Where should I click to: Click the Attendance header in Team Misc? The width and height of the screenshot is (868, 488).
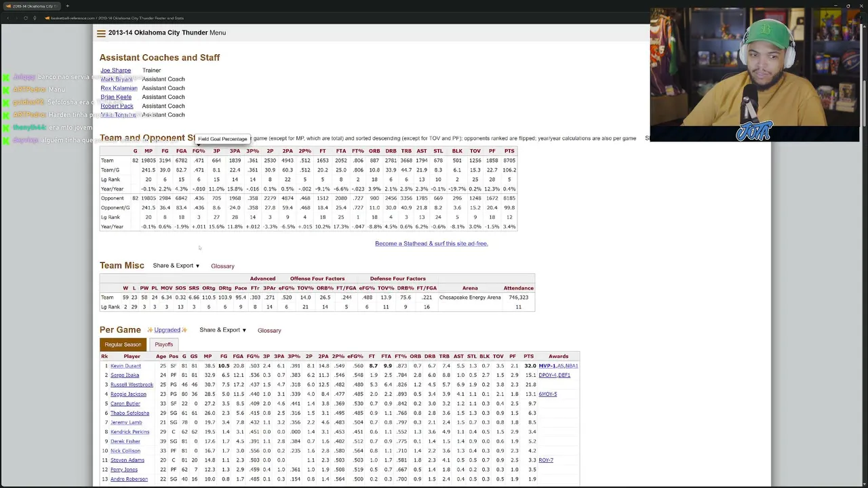tap(518, 288)
